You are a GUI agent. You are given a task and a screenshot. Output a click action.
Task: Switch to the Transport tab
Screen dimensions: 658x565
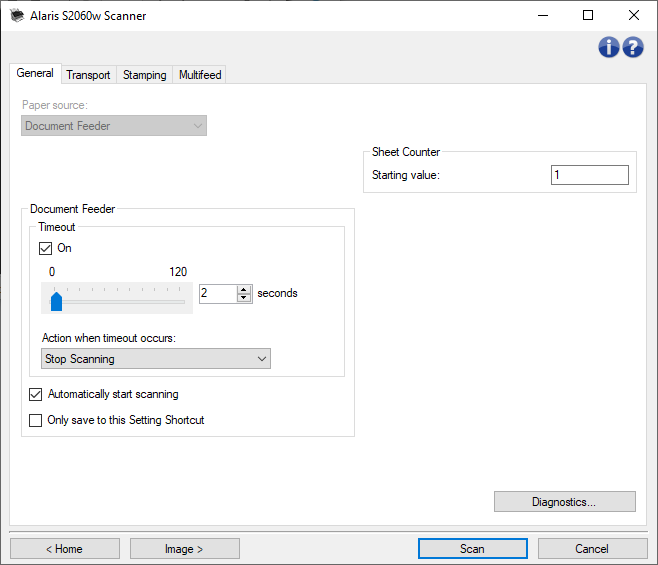coord(88,75)
